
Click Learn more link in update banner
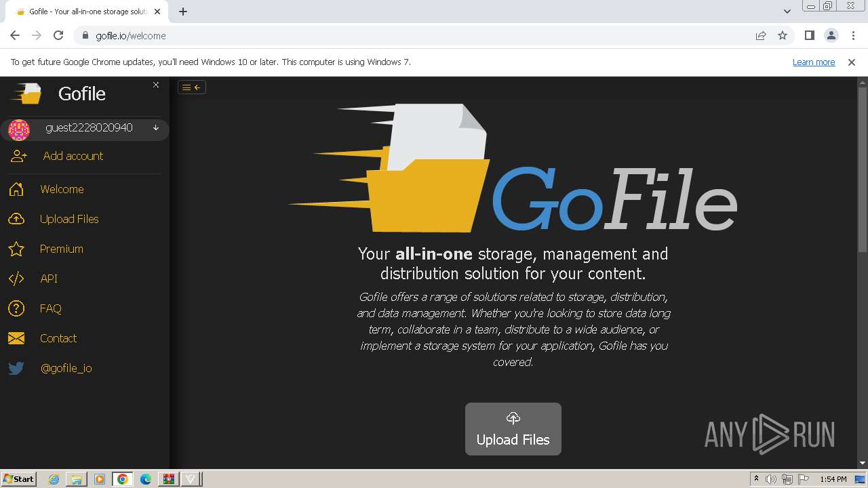point(814,62)
